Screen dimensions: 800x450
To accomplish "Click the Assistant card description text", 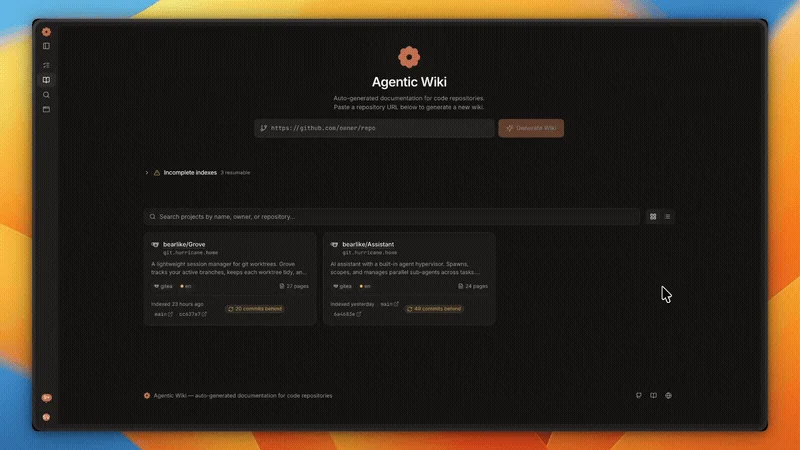I will click(x=405, y=268).
